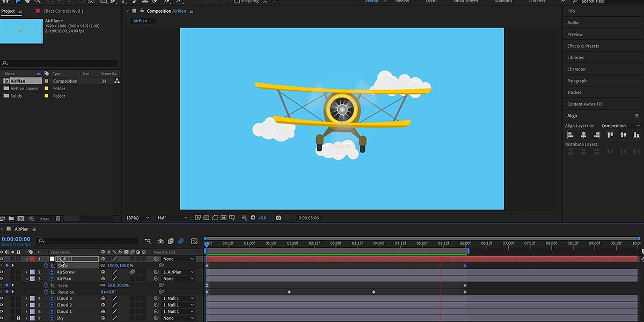Open the Content-Aware Fill panel

coord(585,104)
